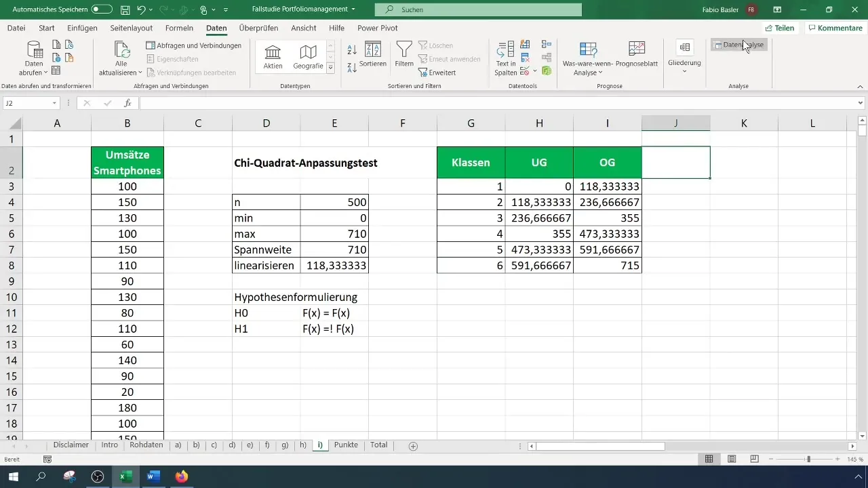This screenshot has height=488, width=868.
Task: Open the Windows Start menu
Action: click(14, 476)
